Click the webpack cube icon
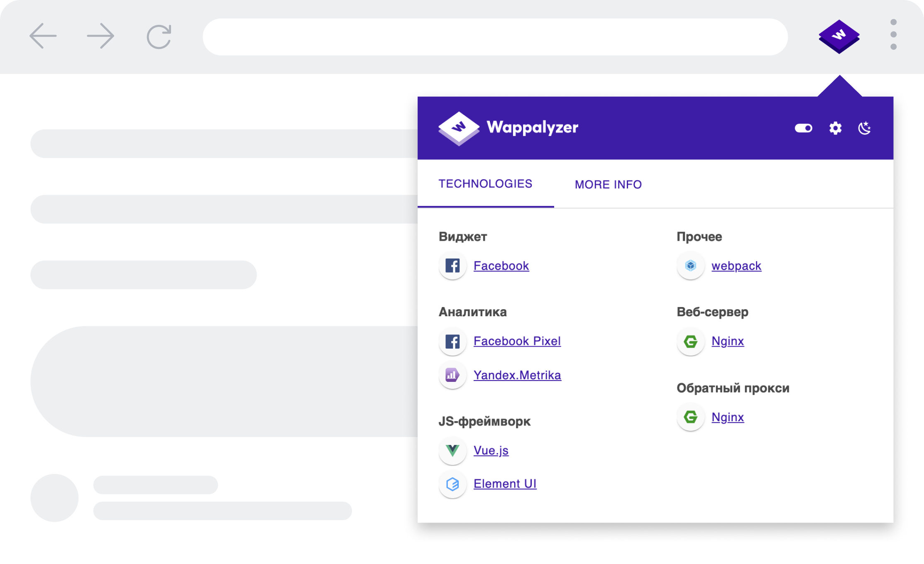Viewport: 924px width, 564px height. pyautogui.click(x=690, y=266)
